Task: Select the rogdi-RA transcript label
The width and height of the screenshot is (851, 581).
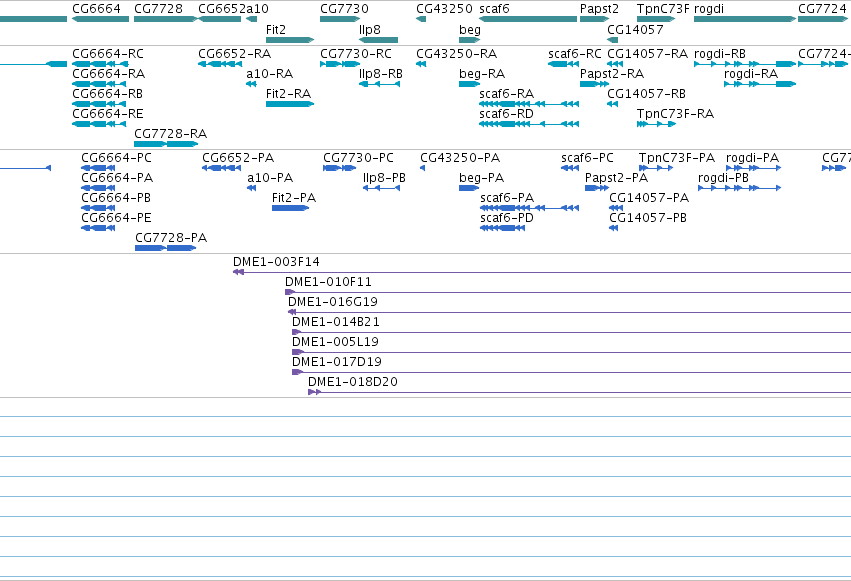Action: pyautogui.click(x=751, y=74)
